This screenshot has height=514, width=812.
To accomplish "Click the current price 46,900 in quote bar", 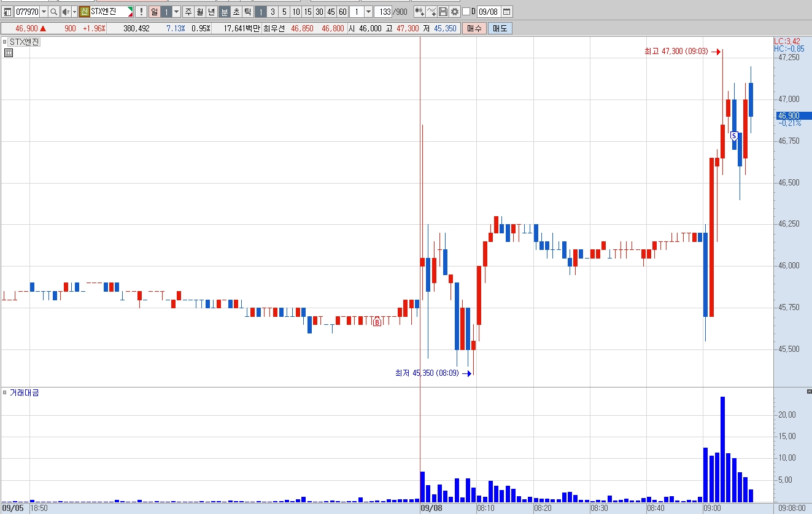I will click(x=28, y=28).
